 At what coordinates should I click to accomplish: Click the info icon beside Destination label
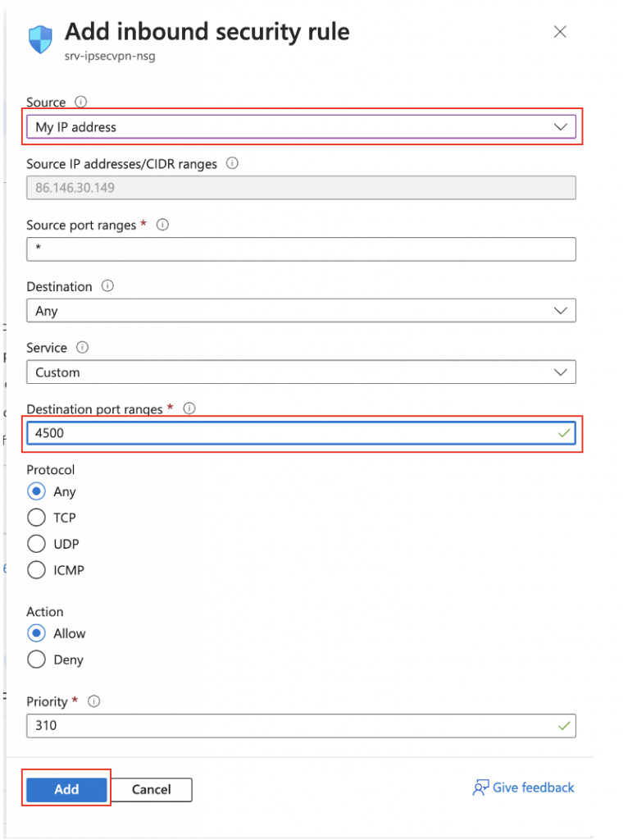[x=107, y=286]
